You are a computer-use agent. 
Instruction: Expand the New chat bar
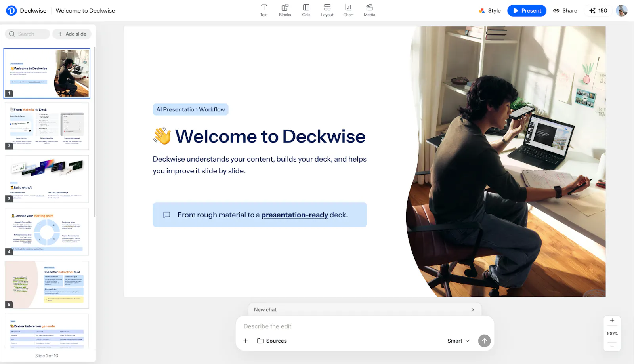(x=365, y=310)
